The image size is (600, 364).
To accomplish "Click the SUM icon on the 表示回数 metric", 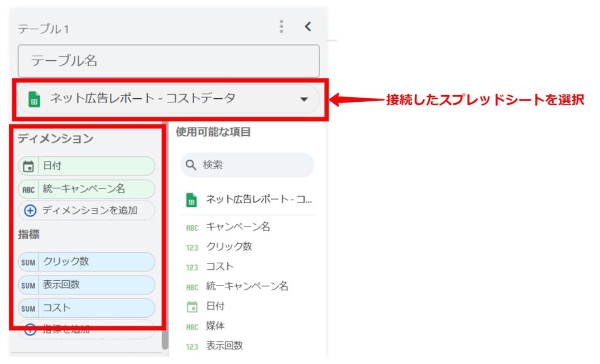I will click(28, 286).
